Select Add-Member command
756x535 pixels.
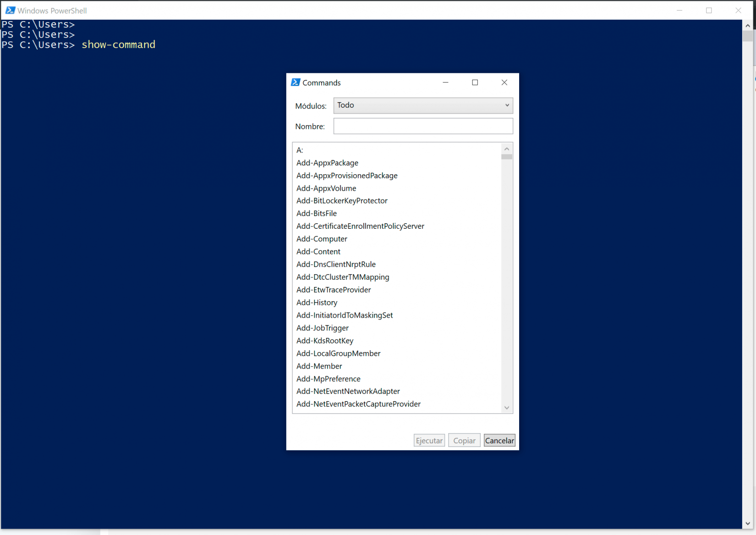[x=319, y=366]
